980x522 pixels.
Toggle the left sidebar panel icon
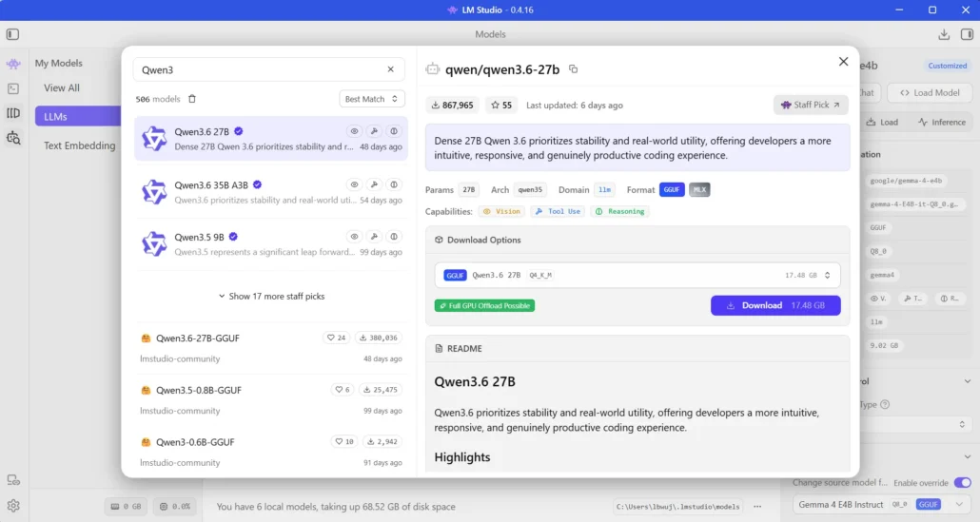[x=12, y=34]
